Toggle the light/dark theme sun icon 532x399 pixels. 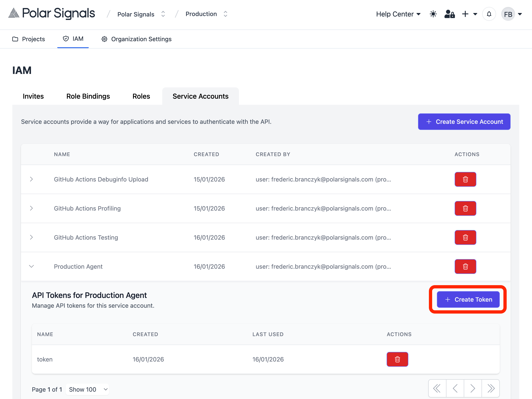click(433, 14)
